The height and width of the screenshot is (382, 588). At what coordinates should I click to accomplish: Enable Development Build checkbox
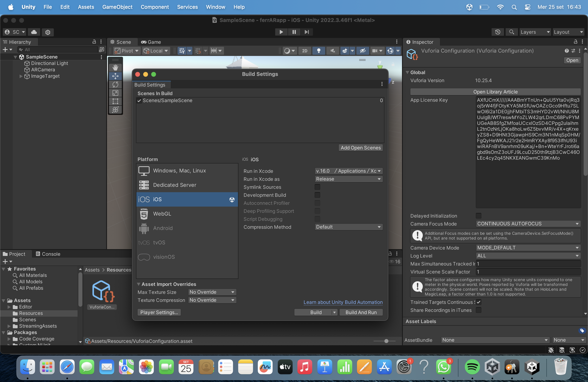coord(317,195)
